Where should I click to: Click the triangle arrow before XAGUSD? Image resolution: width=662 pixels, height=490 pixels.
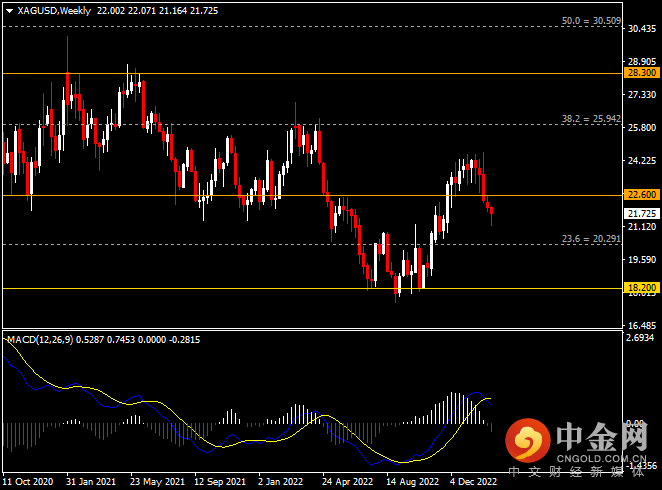pyautogui.click(x=9, y=10)
